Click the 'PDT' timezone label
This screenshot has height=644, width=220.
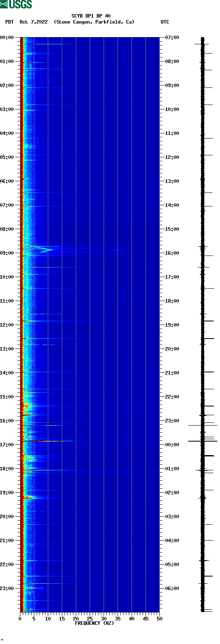[9, 22]
